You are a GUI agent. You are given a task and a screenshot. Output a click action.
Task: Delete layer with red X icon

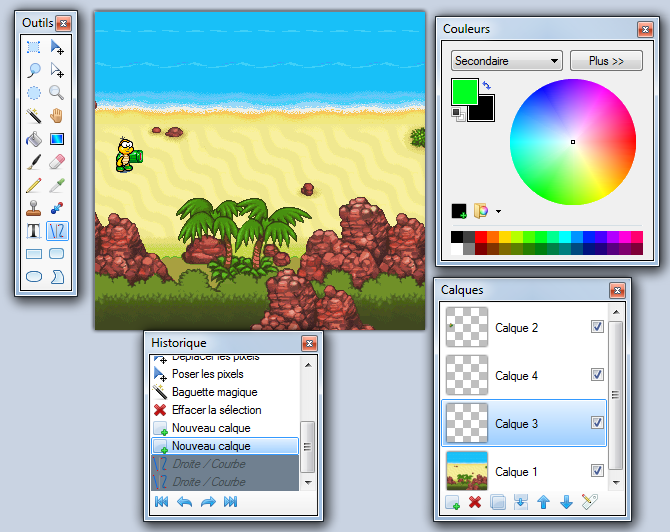pyautogui.click(x=475, y=501)
